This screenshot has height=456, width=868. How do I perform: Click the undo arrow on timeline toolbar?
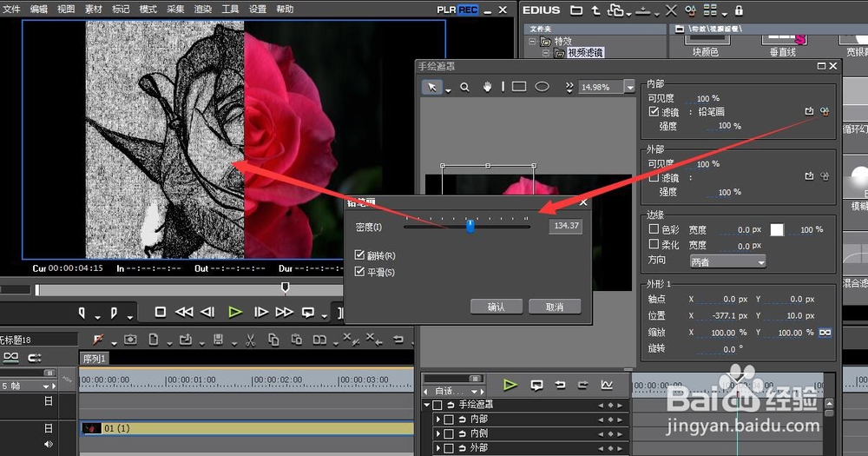[398, 339]
